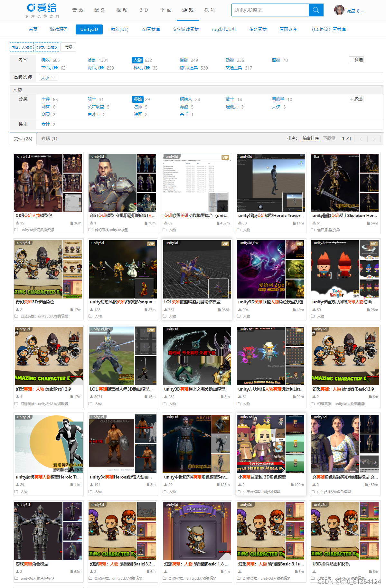
Task: Click folder icon under 小英雄巨型包 3D角色模型
Action: click(x=239, y=492)
